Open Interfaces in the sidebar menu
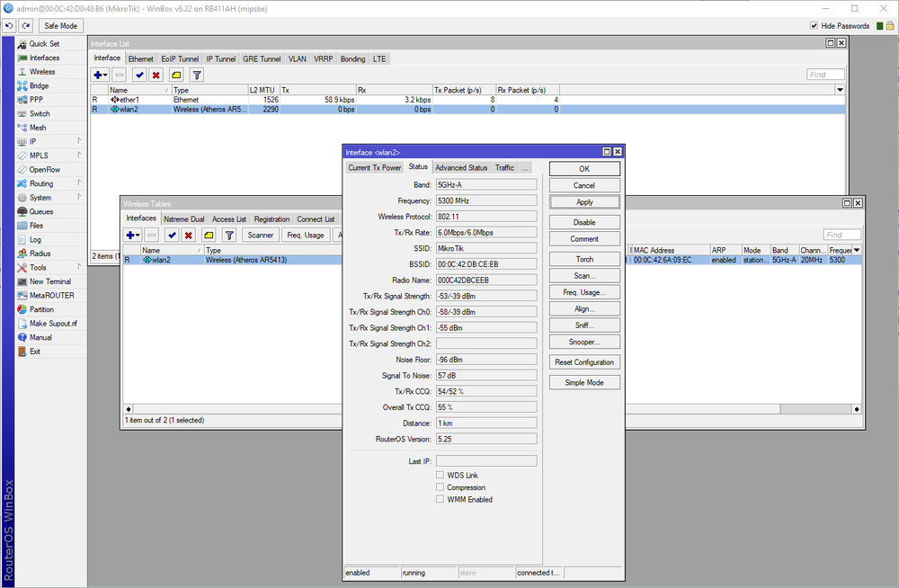899x588 pixels. (x=44, y=58)
